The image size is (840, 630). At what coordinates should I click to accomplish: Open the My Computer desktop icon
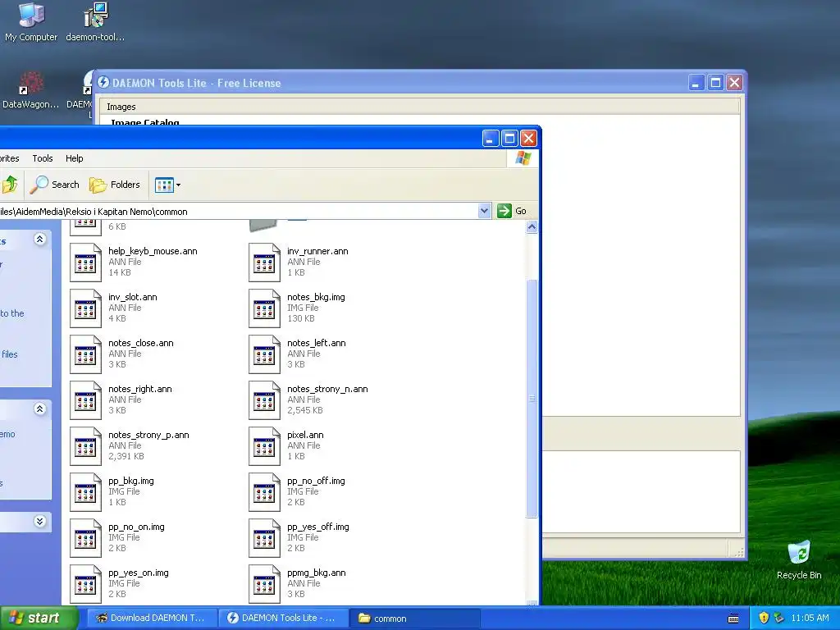tap(31, 22)
